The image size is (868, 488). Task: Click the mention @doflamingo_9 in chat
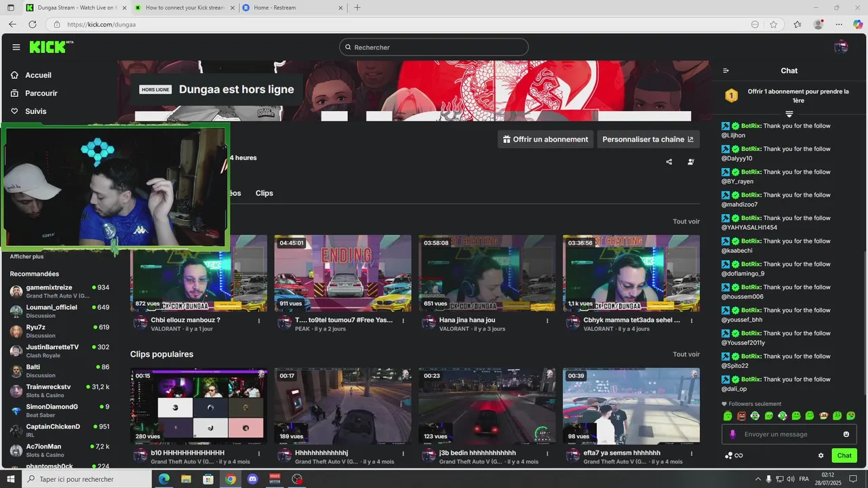(743, 274)
